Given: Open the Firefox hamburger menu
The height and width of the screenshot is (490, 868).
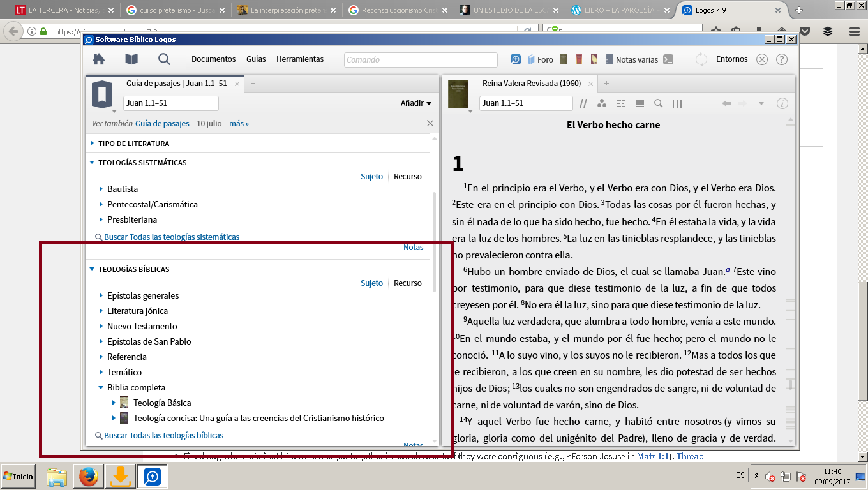Looking at the screenshot, I should click(854, 31).
